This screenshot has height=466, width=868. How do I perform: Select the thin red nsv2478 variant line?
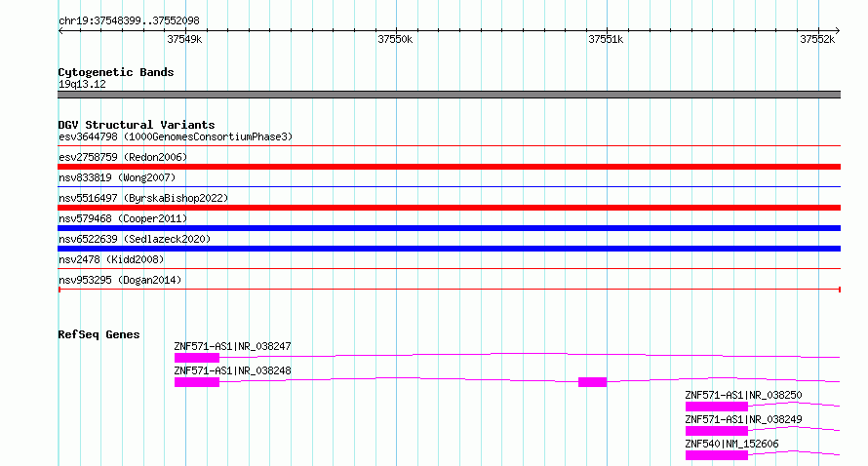449,268
